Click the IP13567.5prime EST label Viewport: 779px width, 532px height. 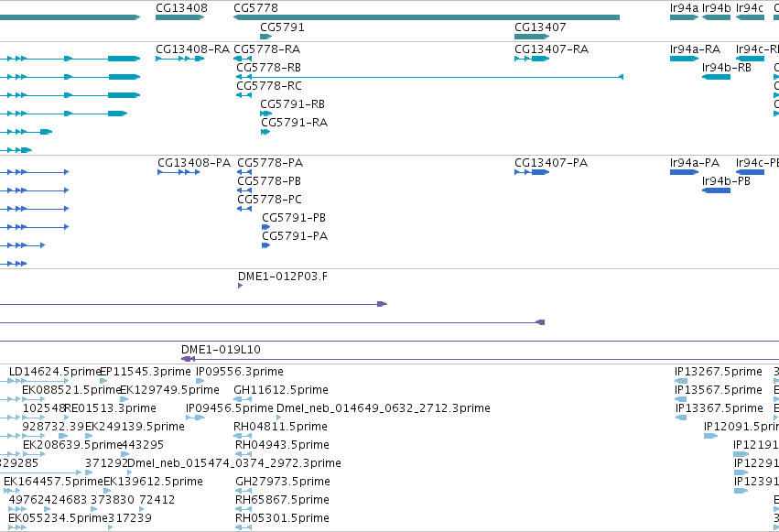tap(719, 390)
